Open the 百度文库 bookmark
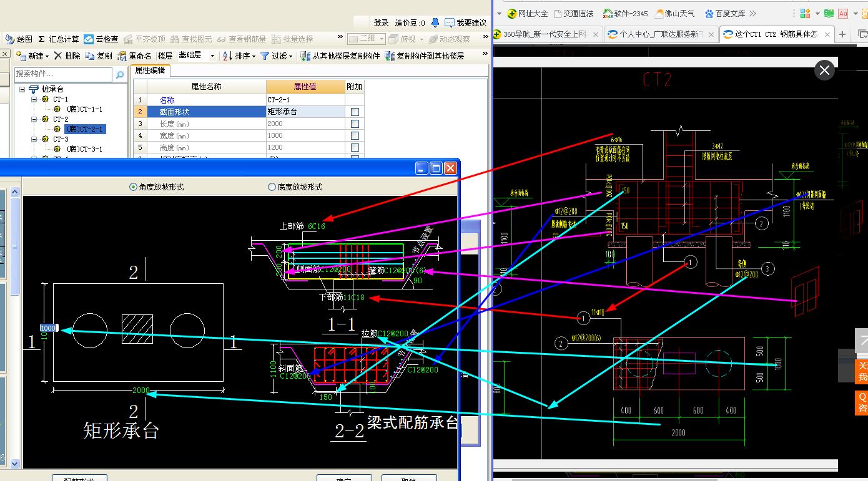The height and width of the screenshot is (481, 868). [x=725, y=13]
